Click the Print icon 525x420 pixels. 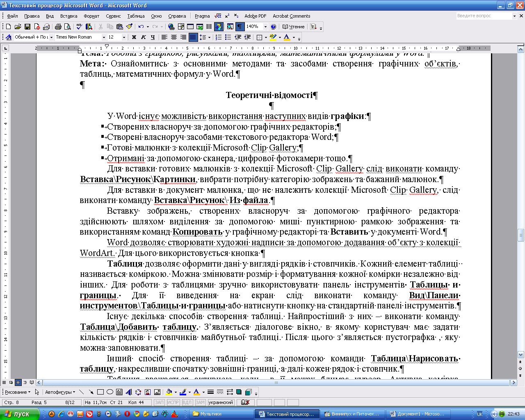[58, 27]
